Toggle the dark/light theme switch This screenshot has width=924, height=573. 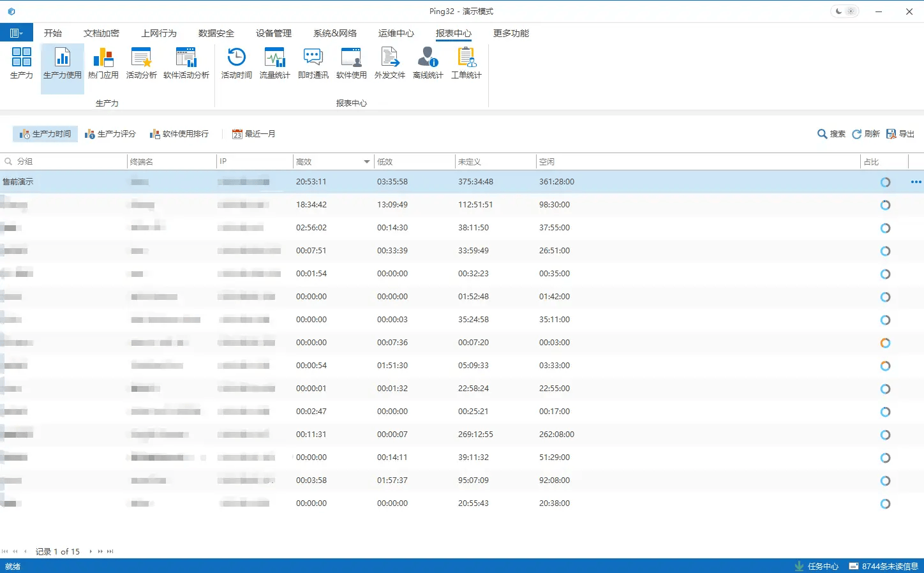[x=844, y=11]
